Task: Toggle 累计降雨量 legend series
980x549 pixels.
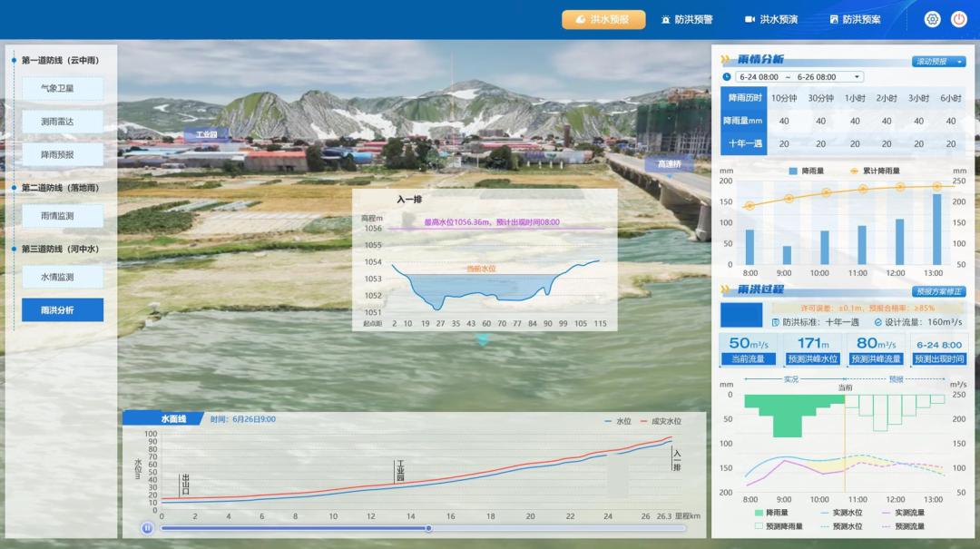Action: click(875, 171)
